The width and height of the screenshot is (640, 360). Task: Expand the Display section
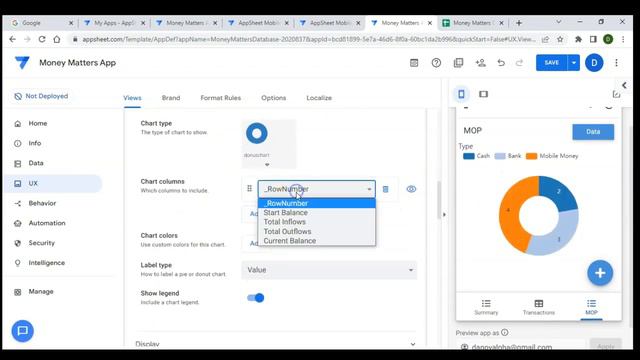click(276, 344)
